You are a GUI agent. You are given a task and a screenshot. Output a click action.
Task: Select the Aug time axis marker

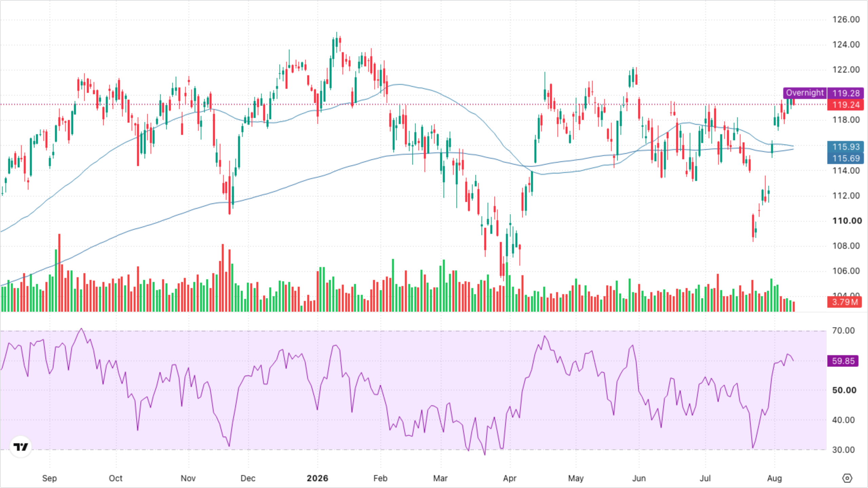pos(774,478)
